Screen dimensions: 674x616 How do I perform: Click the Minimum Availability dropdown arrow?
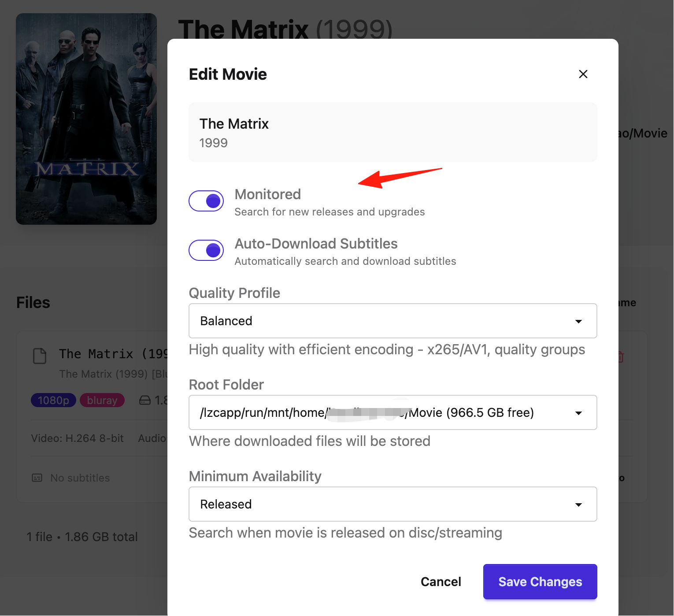click(x=578, y=505)
